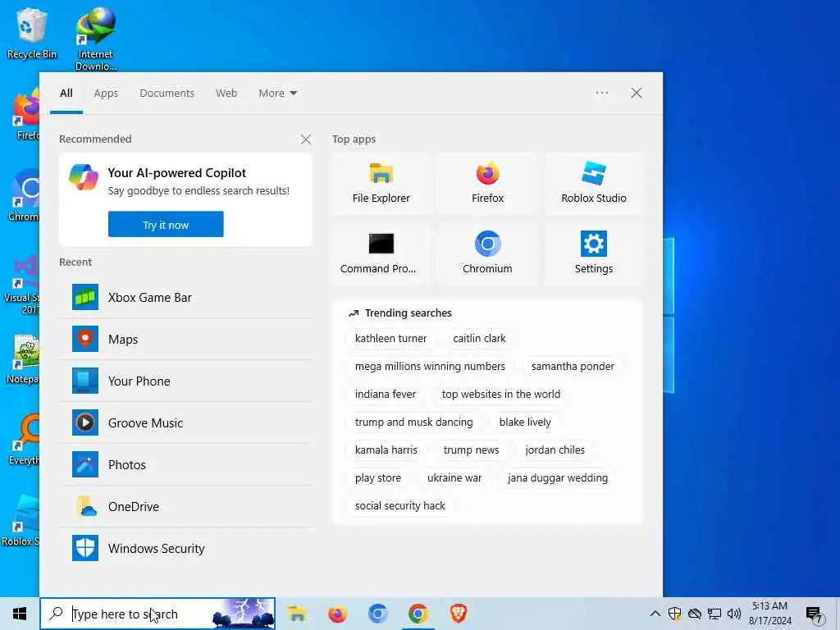Open Your Phone app
Screen dimensions: 840x630
coord(186,381)
